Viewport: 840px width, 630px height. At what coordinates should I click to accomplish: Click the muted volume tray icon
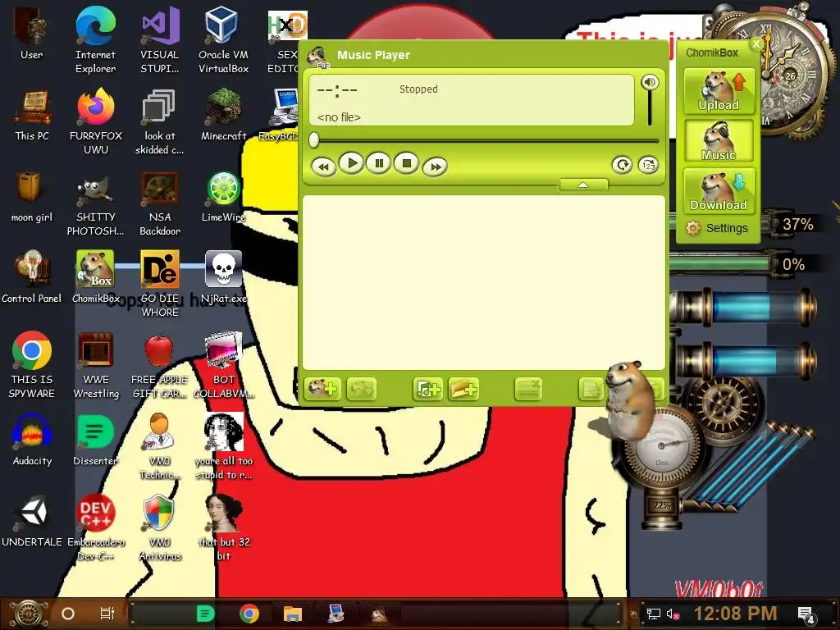pyautogui.click(x=673, y=614)
